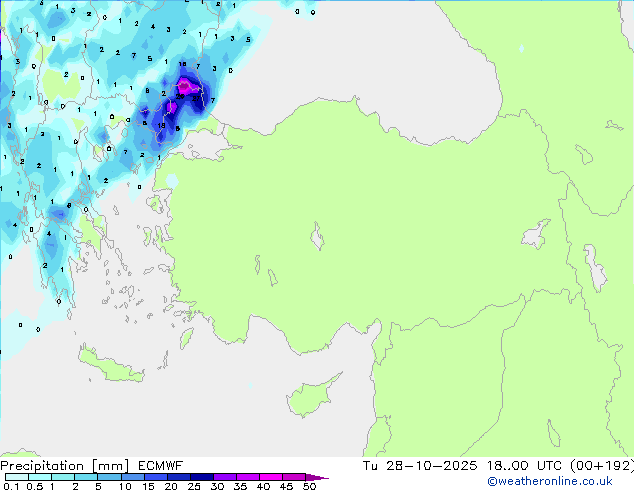Click legend scale label '20'

(171, 486)
